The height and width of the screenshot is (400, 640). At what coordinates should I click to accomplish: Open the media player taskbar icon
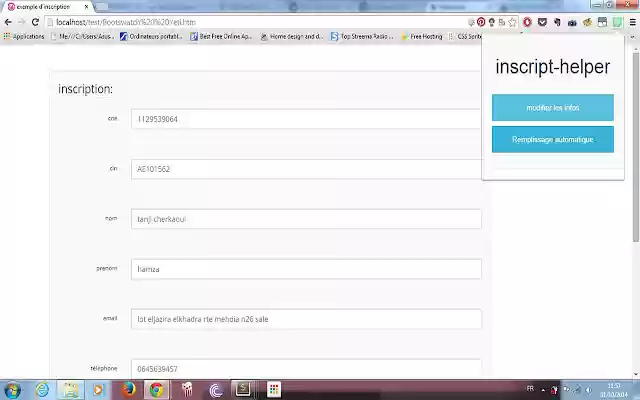tap(98, 390)
